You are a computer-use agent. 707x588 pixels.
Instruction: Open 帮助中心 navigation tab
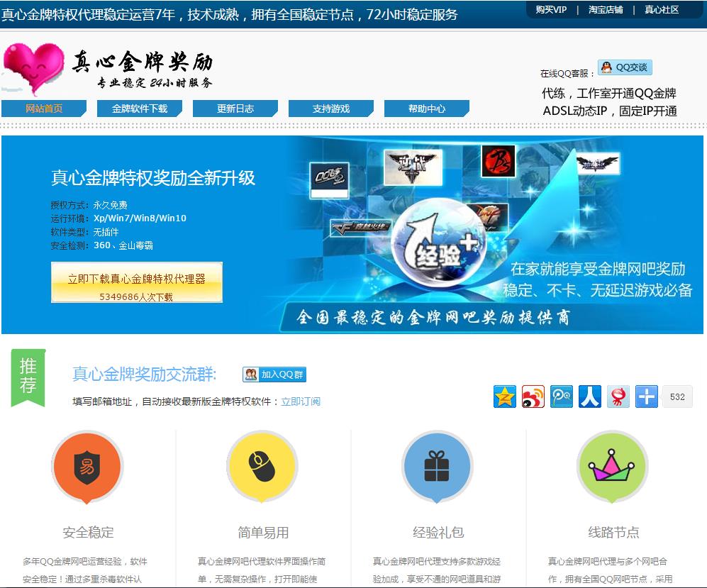(x=427, y=109)
